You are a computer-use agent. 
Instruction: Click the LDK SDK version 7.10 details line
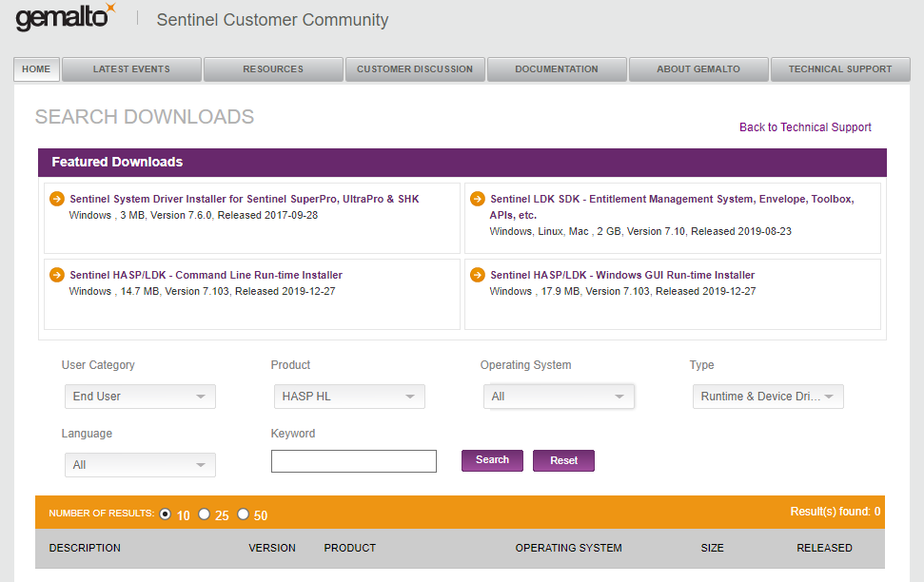click(x=640, y=231)
